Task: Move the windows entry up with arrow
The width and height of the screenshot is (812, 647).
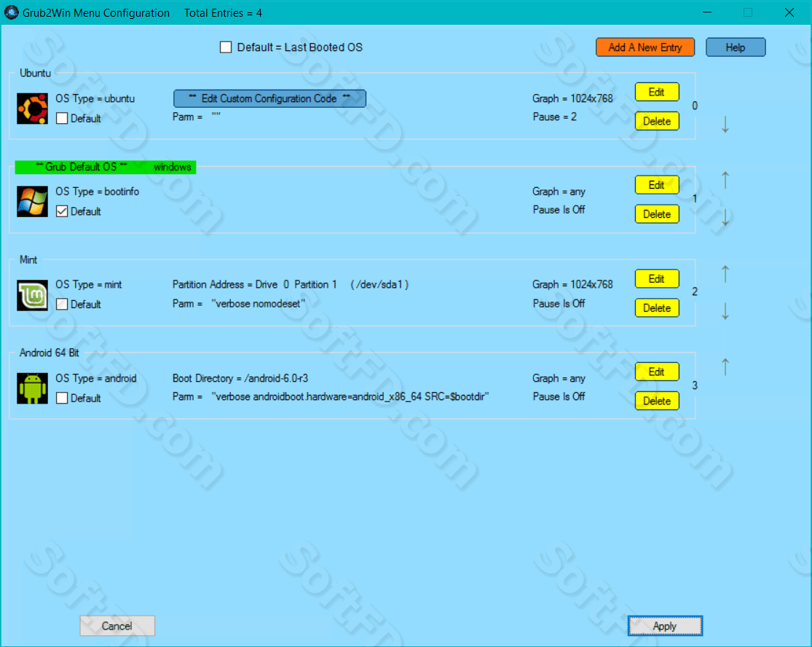Action: click(725, 180)
